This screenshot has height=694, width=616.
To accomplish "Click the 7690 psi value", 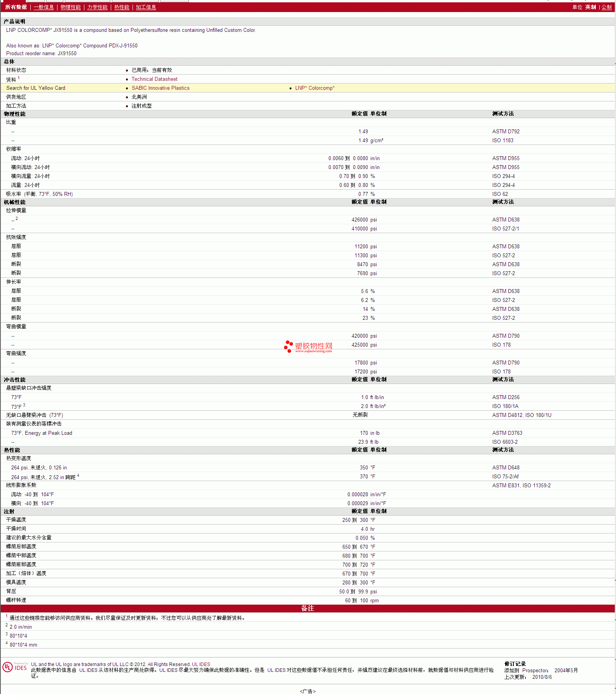I will pyautogui.click(x=367, y=273).
